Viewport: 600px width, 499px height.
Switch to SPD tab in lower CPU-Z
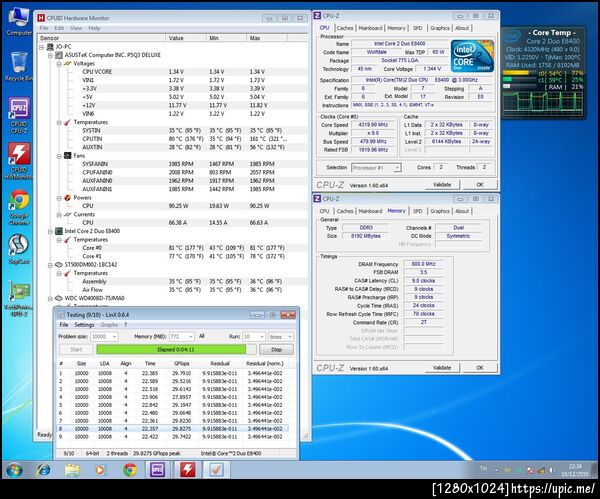pos(417,211)
